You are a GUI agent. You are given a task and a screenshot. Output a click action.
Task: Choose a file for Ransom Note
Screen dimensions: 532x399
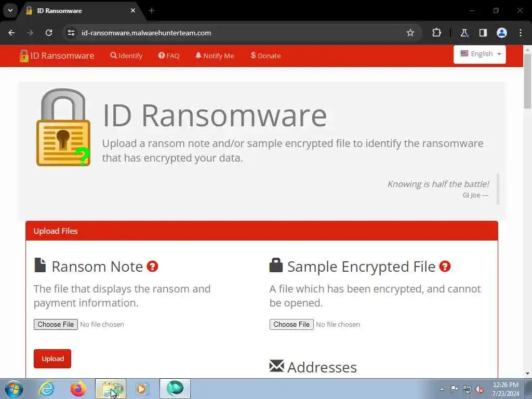click(56, 324)
